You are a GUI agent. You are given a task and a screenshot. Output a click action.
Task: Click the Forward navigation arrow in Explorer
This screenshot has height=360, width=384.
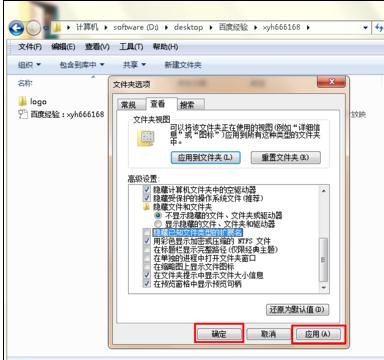(33, 28)
